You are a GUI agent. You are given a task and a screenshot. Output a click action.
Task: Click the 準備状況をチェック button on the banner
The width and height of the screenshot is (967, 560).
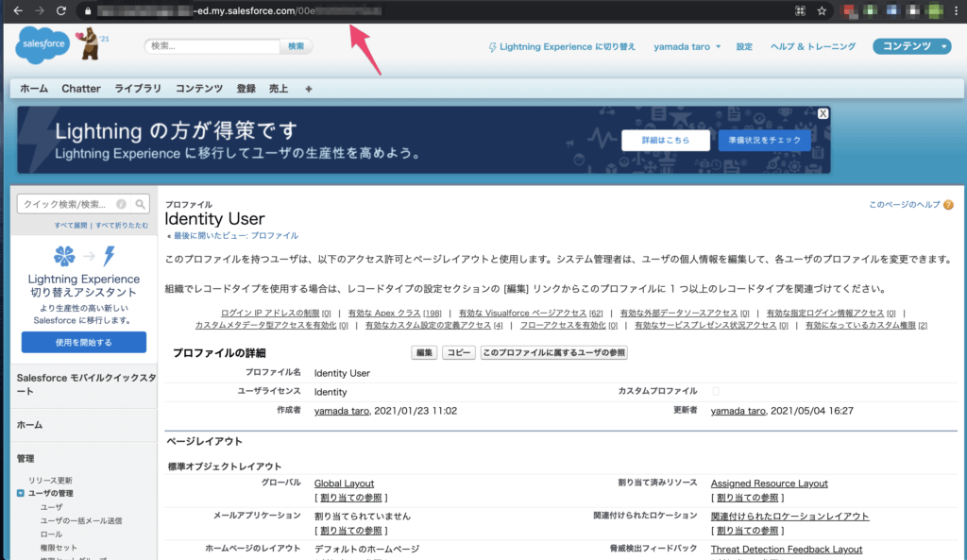[763, 139]
